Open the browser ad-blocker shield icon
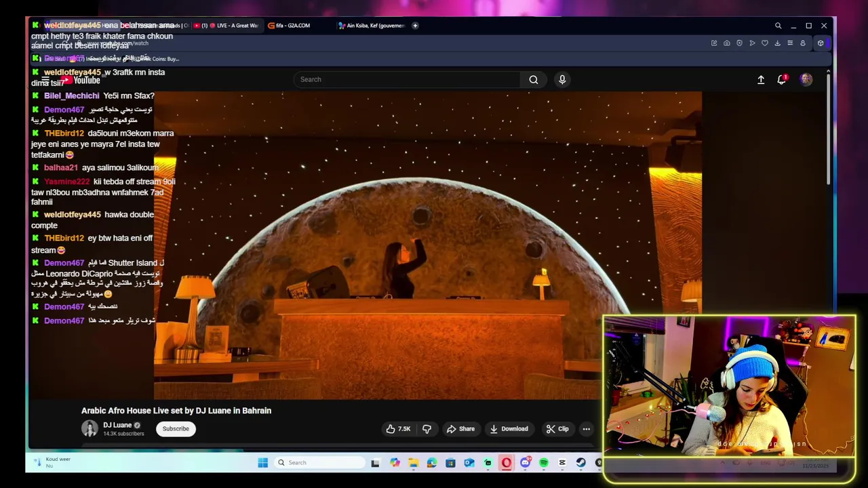The height and width of the screenshot is (488, 868). click(x=739, y=43)
